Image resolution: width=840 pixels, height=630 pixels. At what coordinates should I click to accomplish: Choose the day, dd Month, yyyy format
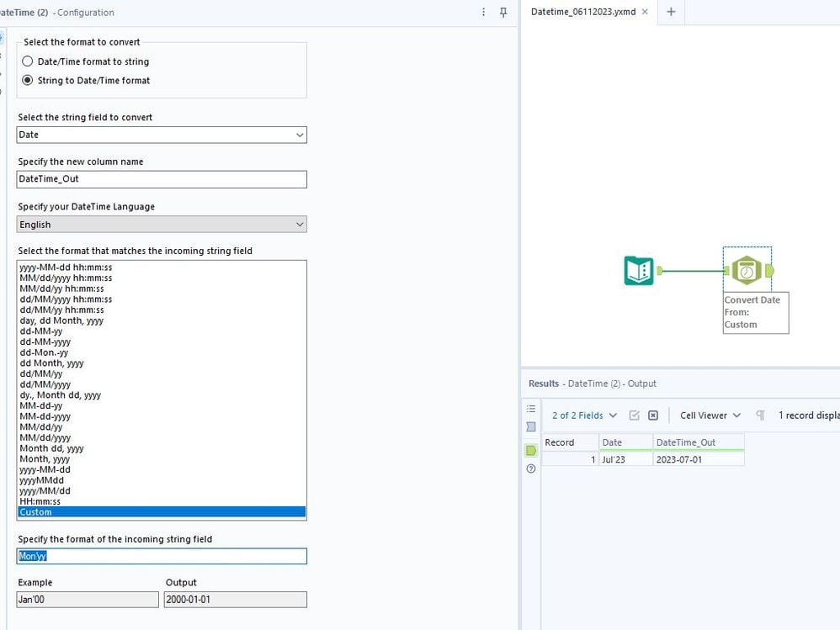[162, 320]
